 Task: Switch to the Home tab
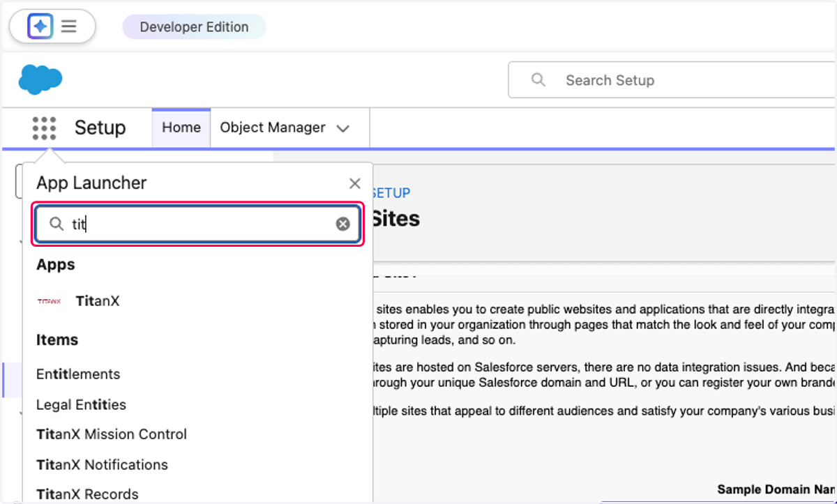coord(181,128)
